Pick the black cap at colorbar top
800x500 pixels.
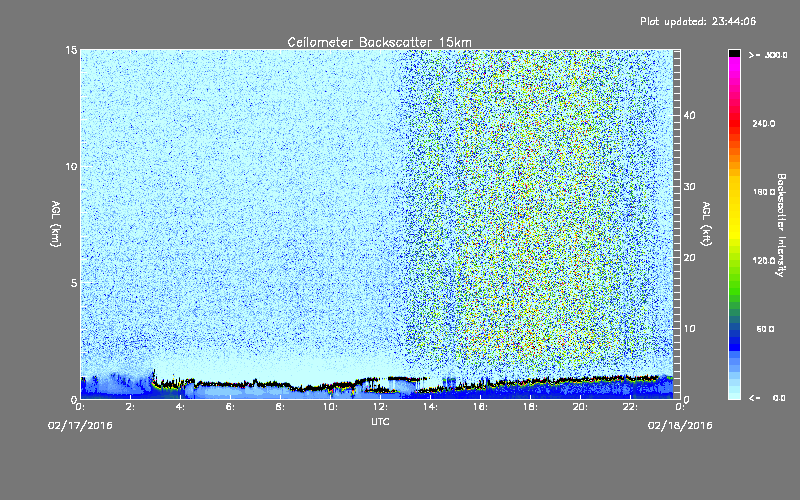pyautogui.click(x=734, y=53)
